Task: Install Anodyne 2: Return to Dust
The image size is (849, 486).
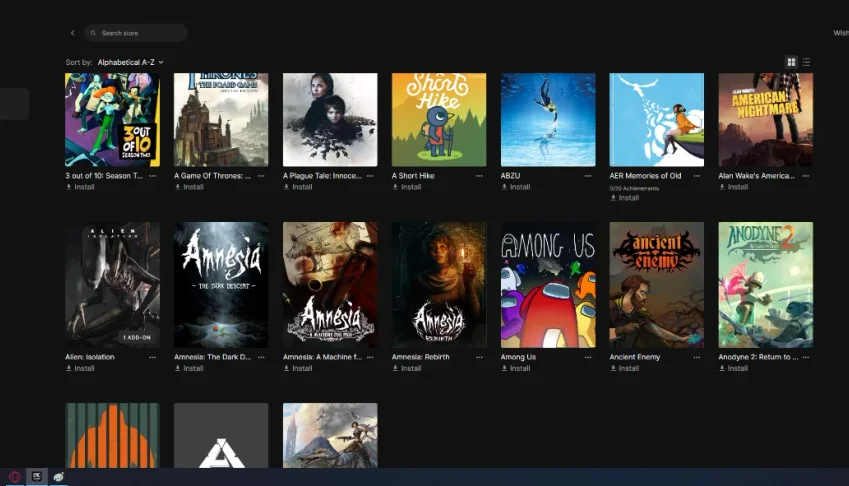Action: click(733, 369)
